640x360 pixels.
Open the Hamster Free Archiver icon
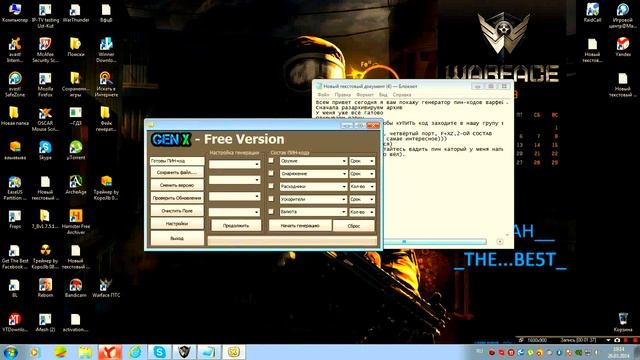point(76,222)
